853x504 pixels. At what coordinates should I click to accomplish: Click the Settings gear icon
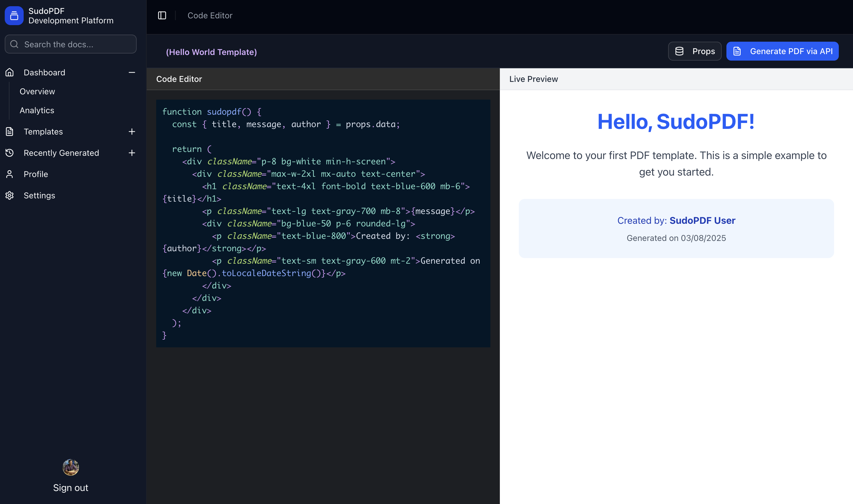9,196
